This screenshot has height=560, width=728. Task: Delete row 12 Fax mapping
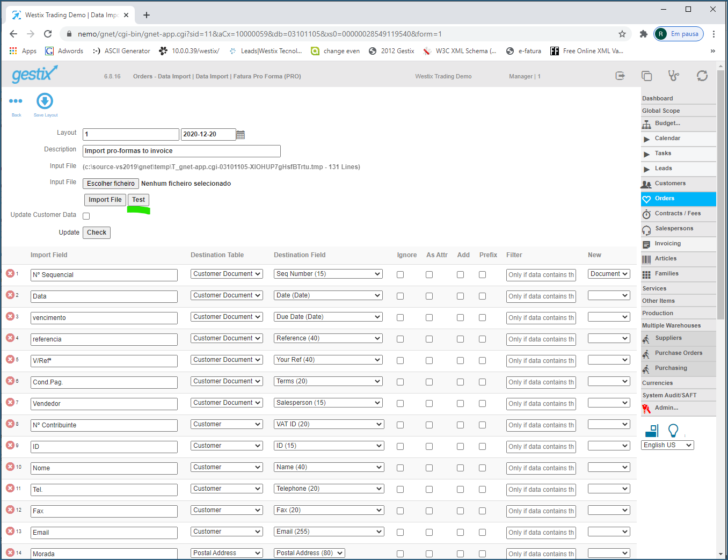click(x=10, y=510)
